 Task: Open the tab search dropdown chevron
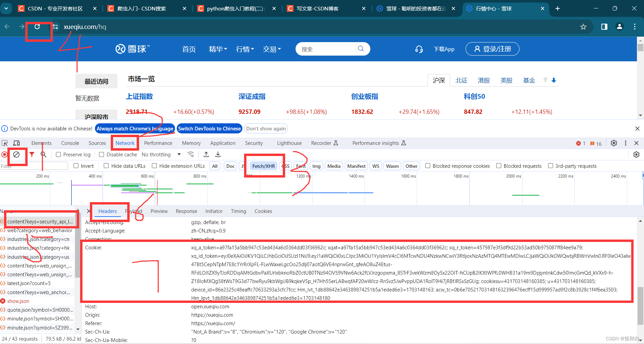(6, 8)
